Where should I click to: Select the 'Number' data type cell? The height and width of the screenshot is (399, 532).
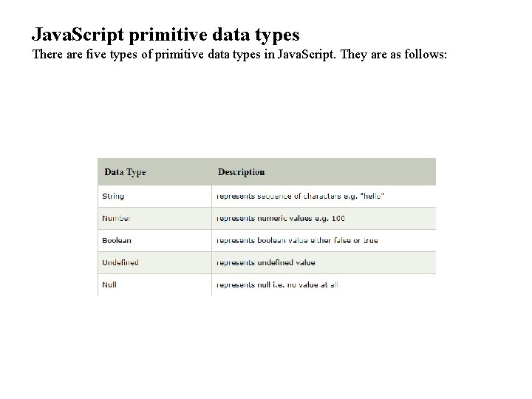tap(116, 218)
